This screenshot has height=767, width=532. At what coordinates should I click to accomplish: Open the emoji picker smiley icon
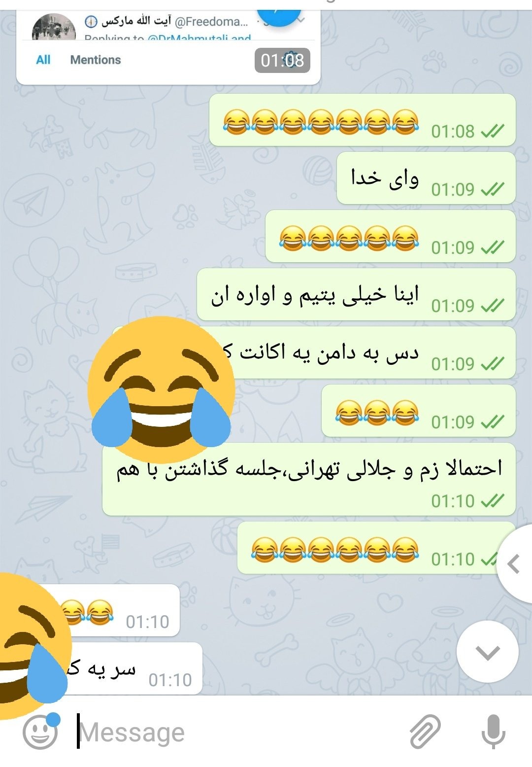[40, 732]
